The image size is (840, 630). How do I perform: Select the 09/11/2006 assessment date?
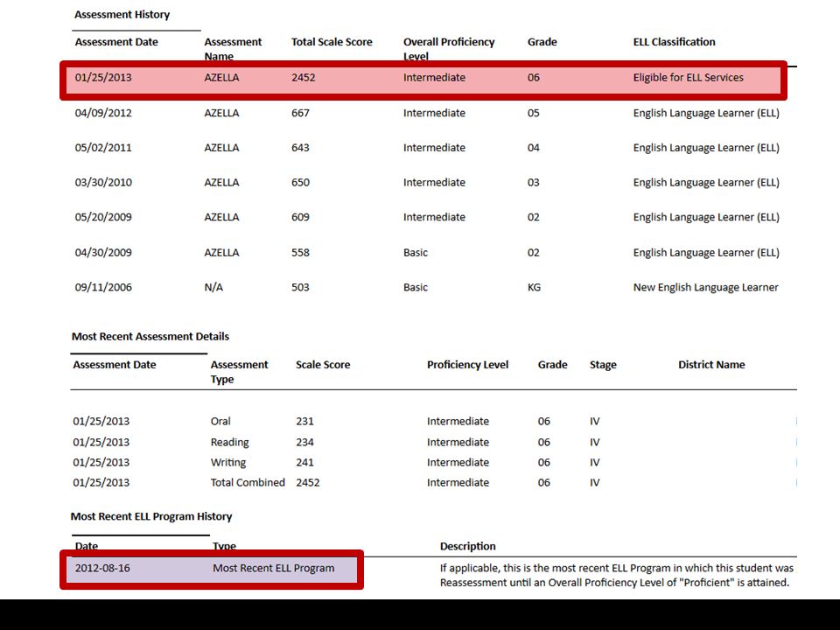tap(103, 288)
